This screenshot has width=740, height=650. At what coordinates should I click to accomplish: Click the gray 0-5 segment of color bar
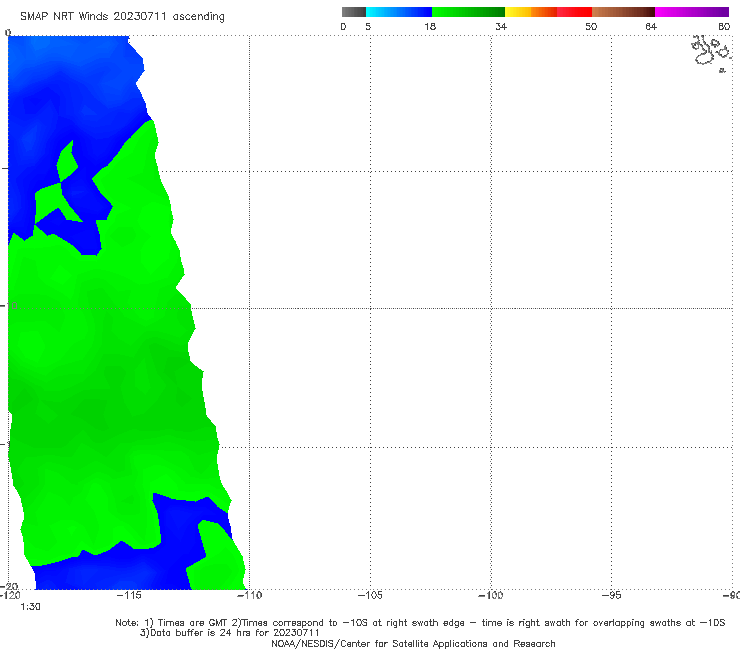353,12
